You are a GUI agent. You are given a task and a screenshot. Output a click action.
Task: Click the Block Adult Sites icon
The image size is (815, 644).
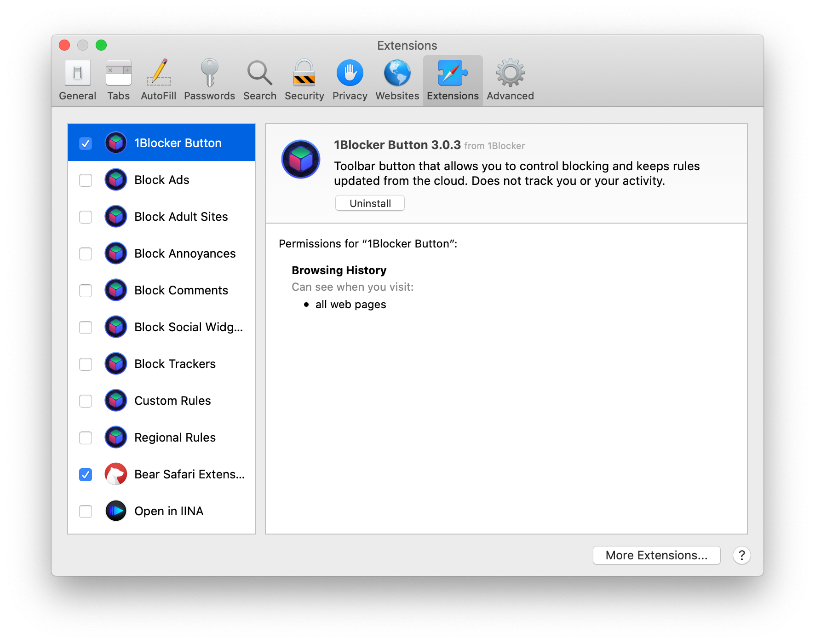tap(116, 216)
